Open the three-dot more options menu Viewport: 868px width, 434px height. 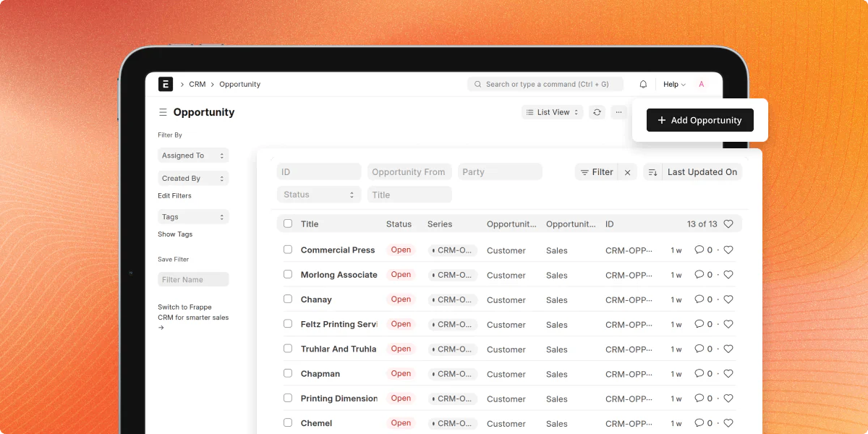(618, 112)
